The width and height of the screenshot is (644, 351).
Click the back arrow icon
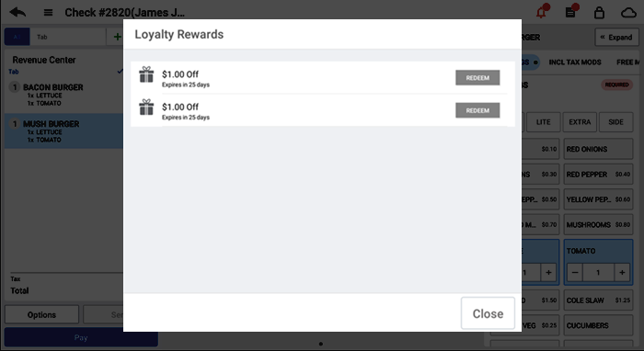tap(17, 12)
